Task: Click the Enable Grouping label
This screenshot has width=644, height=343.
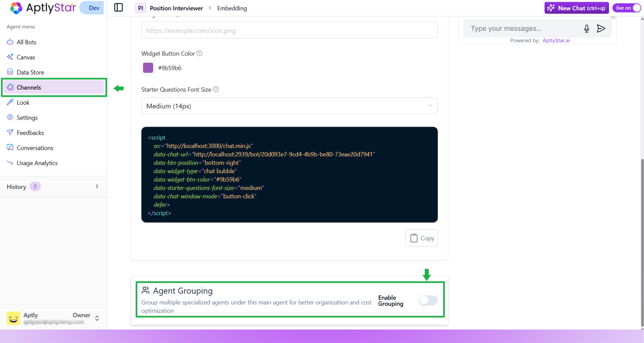Action: pyautogui.click(x=391, y=301)
